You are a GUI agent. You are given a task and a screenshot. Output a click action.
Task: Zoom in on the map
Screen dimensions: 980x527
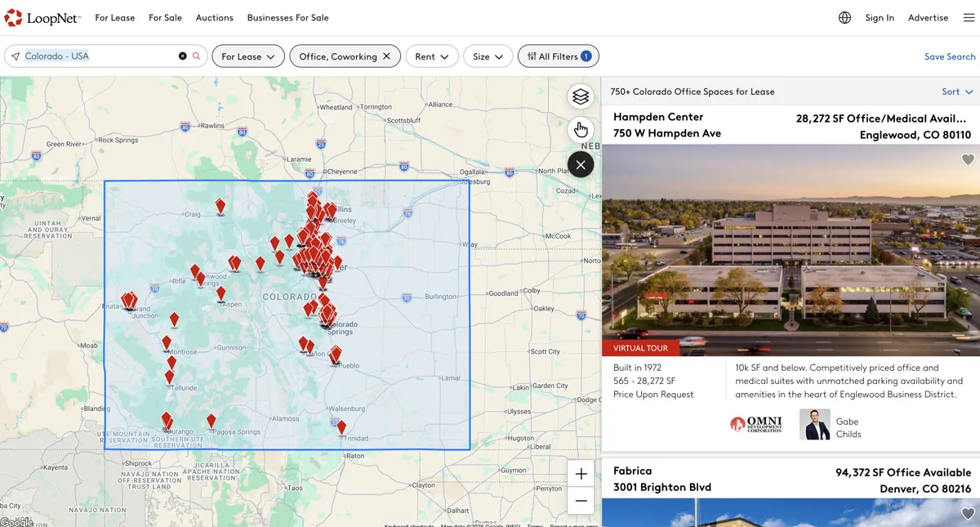tap(581, 474)
